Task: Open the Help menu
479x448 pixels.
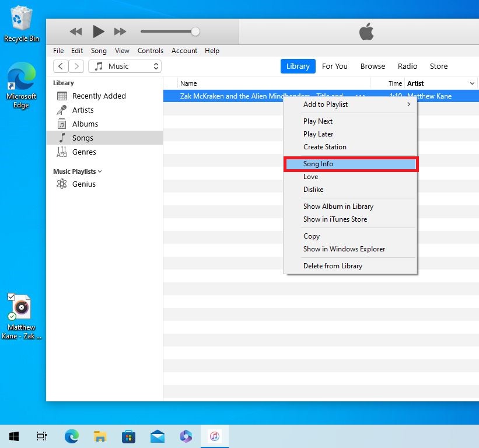Action: point(212,51)
